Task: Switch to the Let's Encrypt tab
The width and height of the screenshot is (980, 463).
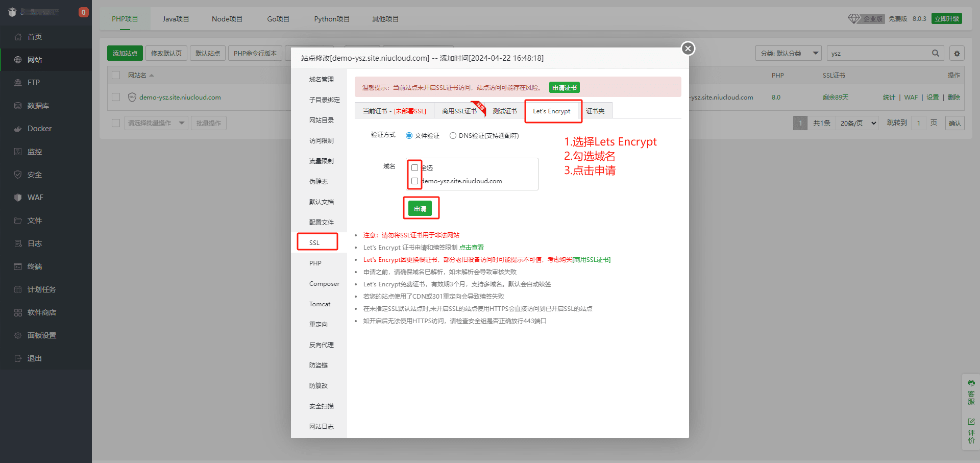Action: (x=551, y=111)
